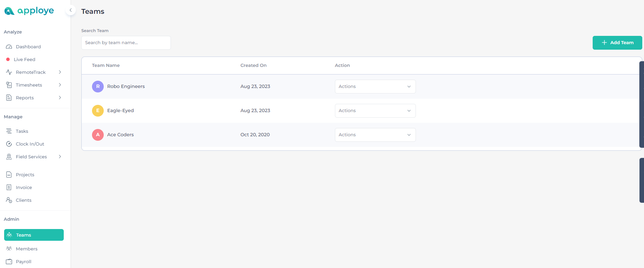
Task: Click the Dashboard gauge icon
Action: (x=9, y=47)
